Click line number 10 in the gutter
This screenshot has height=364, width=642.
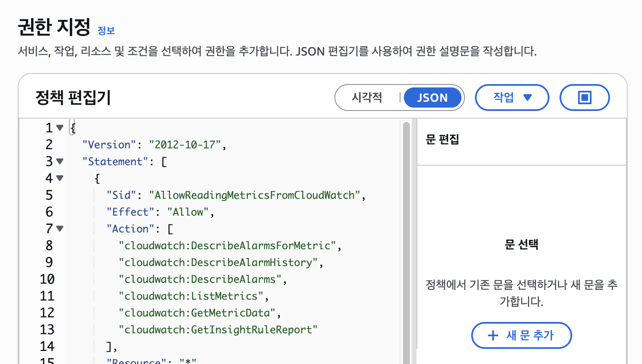click(47, 280)
